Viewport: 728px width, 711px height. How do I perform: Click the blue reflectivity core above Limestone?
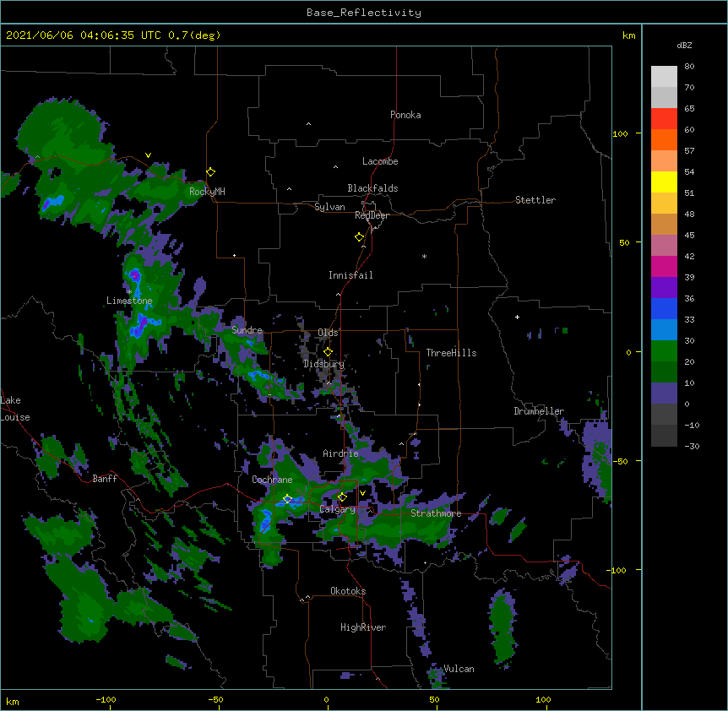134,275
